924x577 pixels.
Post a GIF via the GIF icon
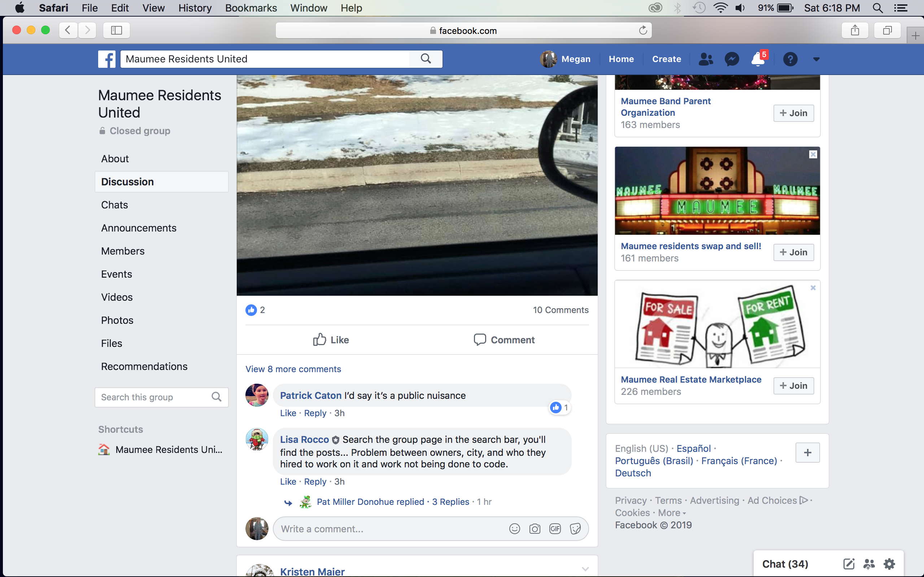click(x=555, y=529)
